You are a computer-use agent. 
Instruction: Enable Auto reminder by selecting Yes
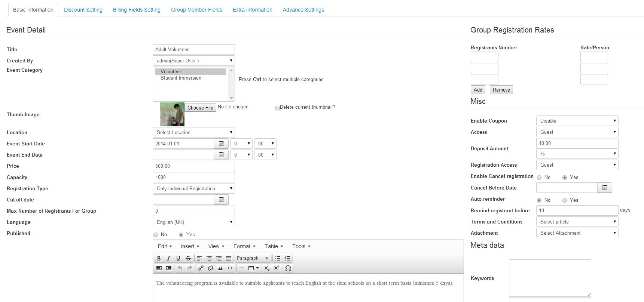565,200
